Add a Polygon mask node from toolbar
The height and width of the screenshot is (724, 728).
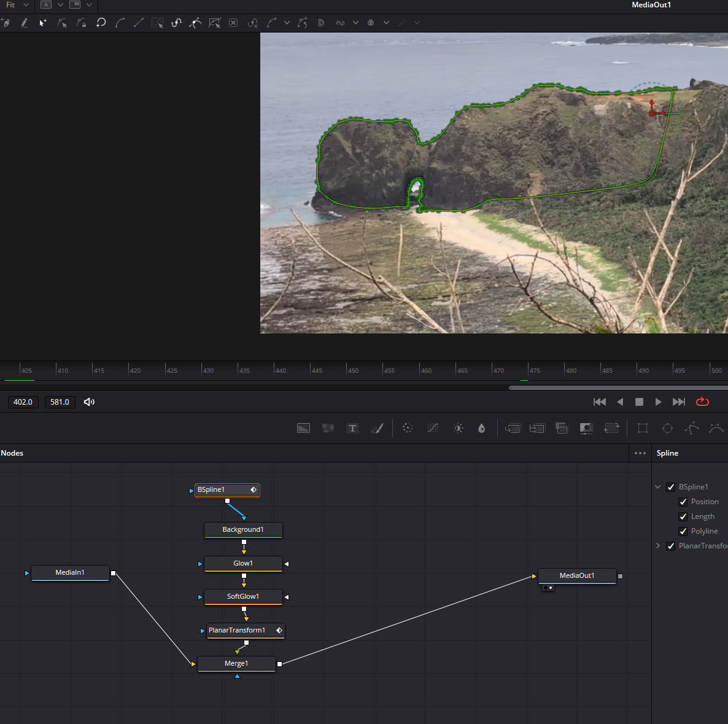tap(692, 428)
